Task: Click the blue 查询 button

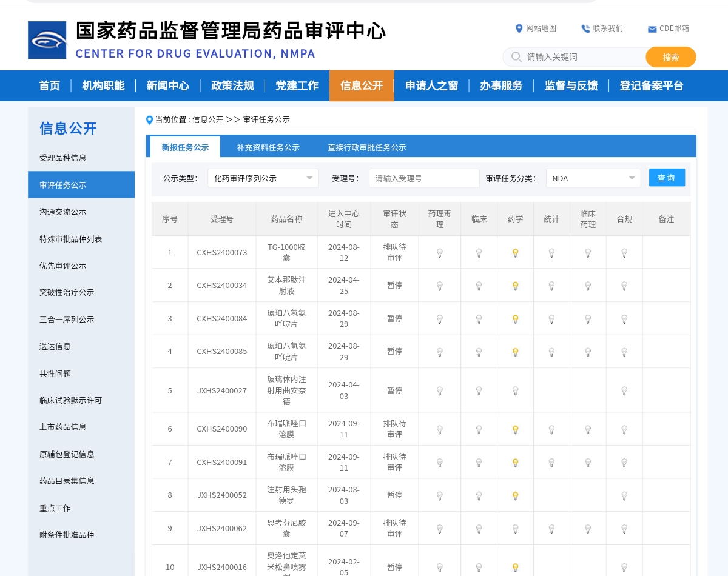Action: [667, 178]
